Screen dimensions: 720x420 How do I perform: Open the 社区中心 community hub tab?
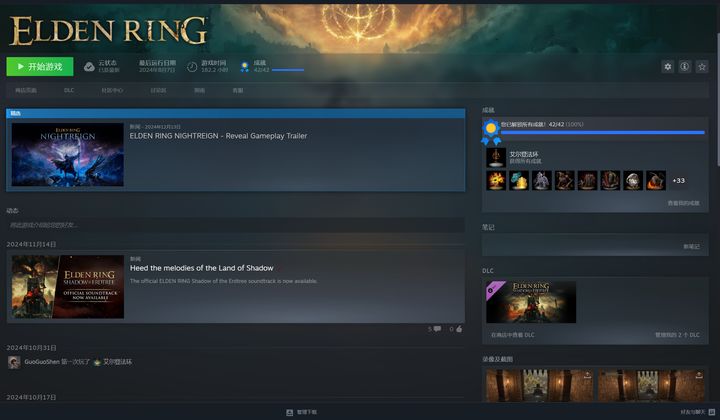112,90
